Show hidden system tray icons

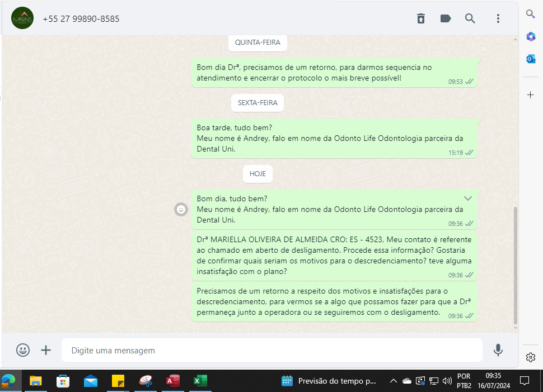click(x=393, y=381)
